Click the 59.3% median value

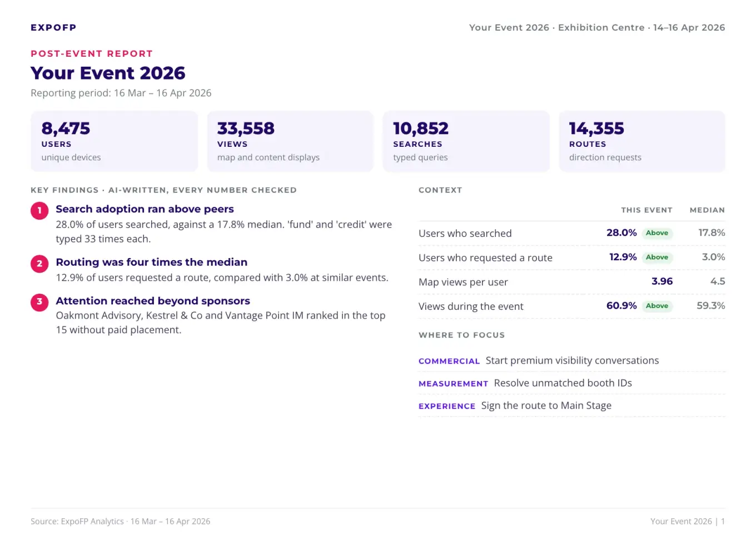coord(711,305)
